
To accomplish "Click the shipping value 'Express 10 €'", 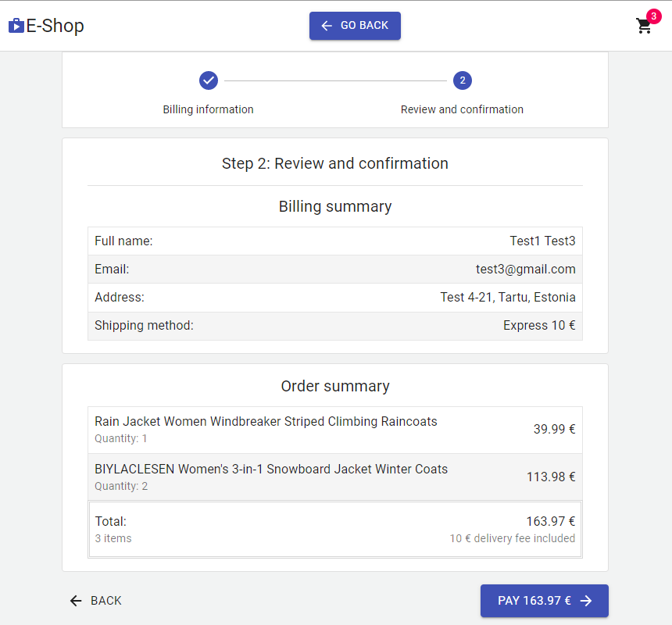I will pyautogui.click(x=539, y=326).
